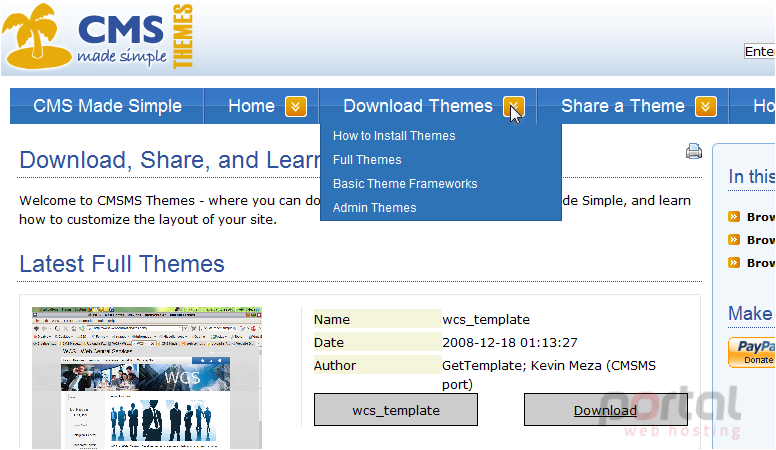Click the date 2008-12-18 01:13:27
776x450 pixels.
click(x=510, y=343)
